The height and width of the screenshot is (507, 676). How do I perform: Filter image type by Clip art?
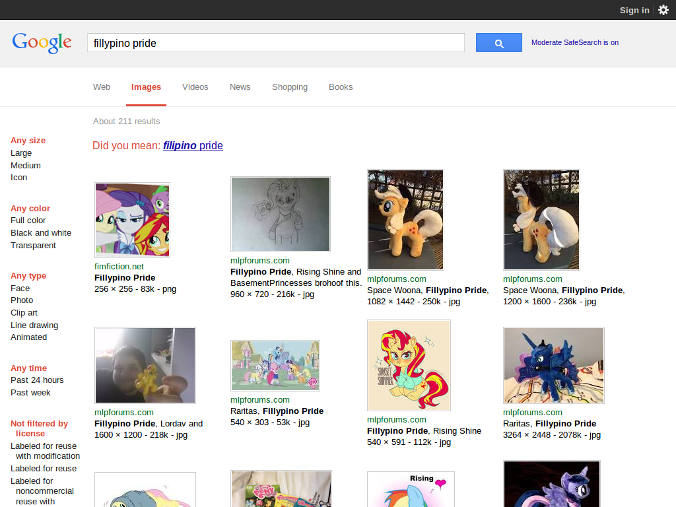pyautogui.click(x=24, y=313)
